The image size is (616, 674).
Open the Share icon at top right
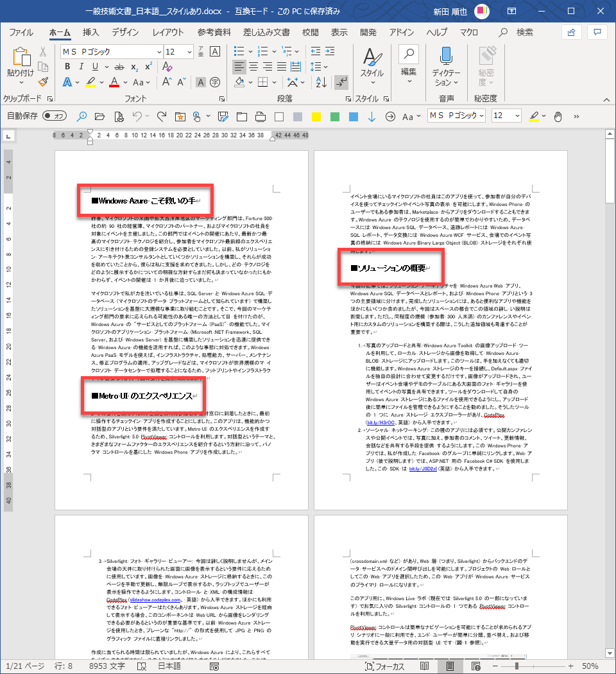click(570, 32)
